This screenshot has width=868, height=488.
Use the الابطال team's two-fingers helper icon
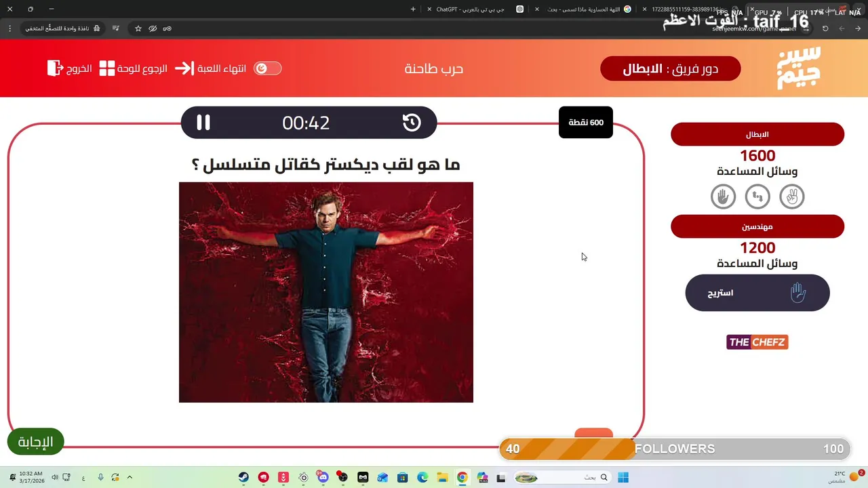pyautogui.click(x=792, y=197)
